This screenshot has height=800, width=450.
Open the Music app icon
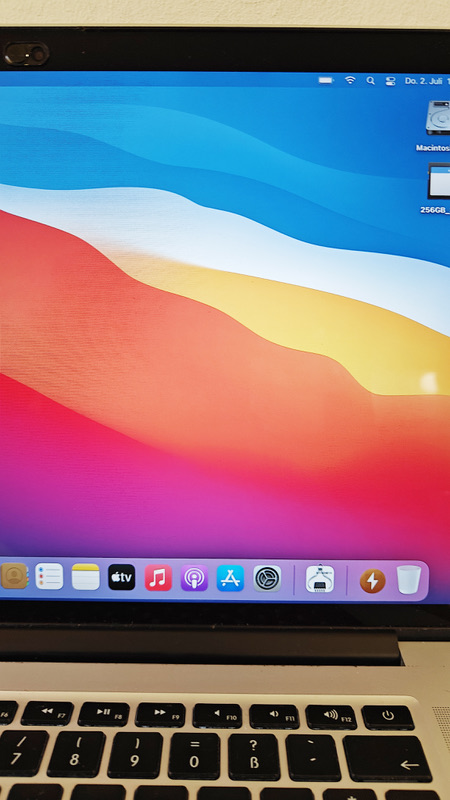point(158,578)
